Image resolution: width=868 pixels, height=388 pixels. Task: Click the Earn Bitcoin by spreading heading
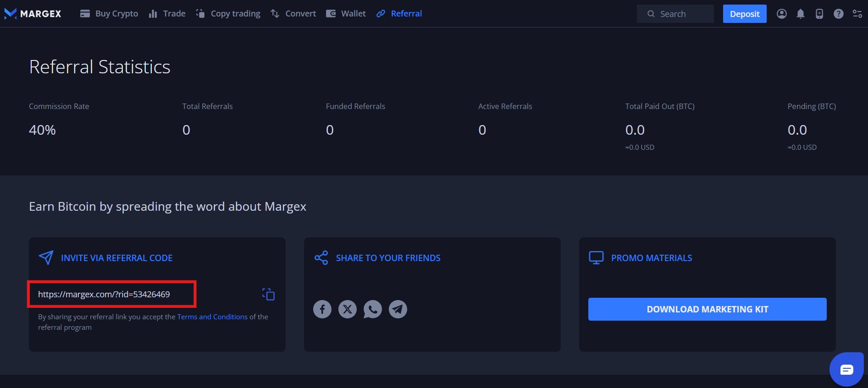click(168, 207)
